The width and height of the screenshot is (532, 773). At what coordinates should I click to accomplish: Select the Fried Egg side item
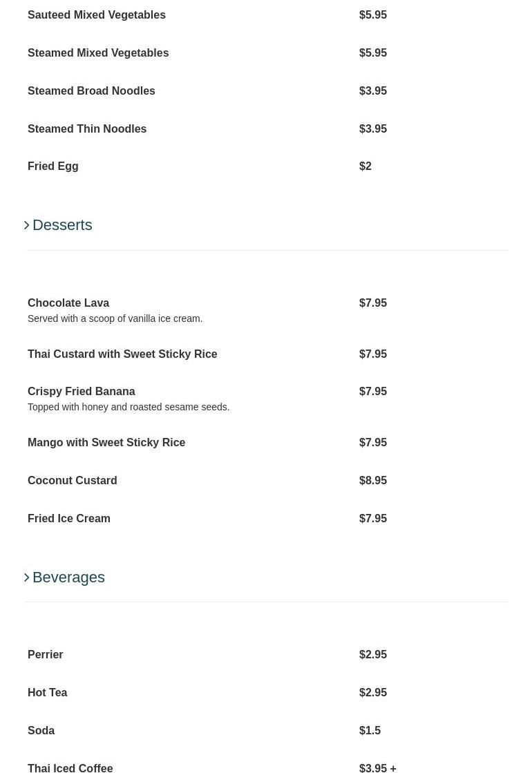pos(53,166)
